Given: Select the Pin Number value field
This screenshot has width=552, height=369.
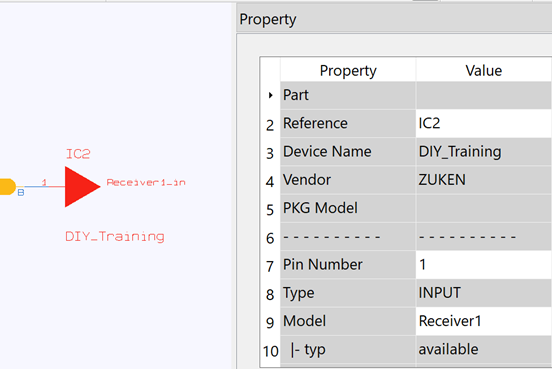Looking at the screenshot, I should click(483, 265).
